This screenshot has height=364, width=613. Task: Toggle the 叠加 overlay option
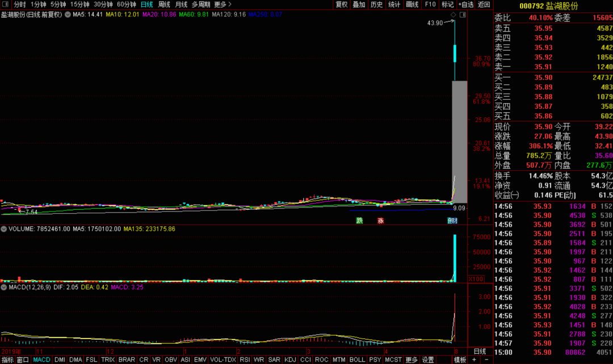click(x=359, y=5)
